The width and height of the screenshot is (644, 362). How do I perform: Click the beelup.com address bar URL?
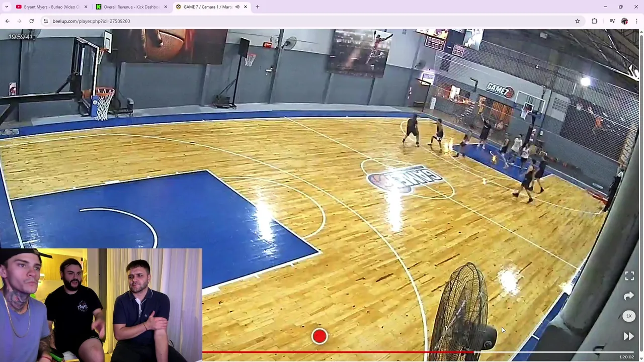pos(91,21)
